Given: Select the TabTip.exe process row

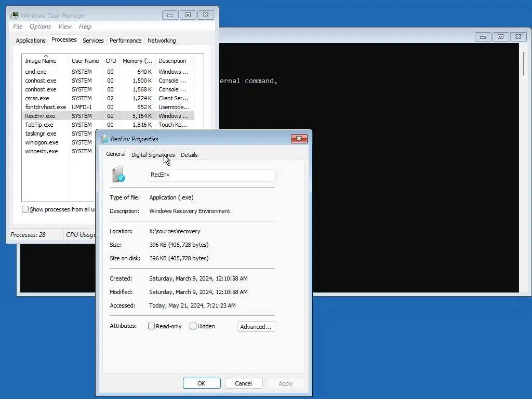Looking at the screenshot, I should point(108,125).
